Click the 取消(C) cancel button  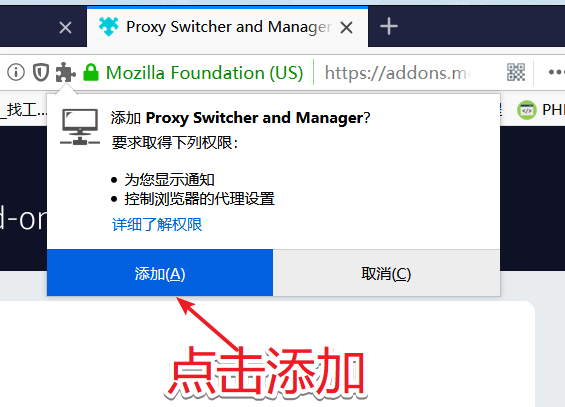tap(386, 273)
